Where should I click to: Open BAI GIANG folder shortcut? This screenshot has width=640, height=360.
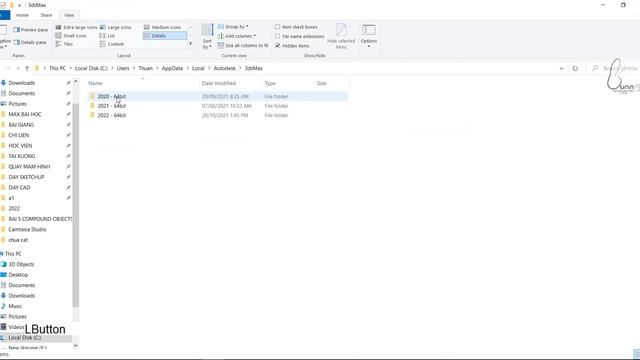(x=21, y=125)
